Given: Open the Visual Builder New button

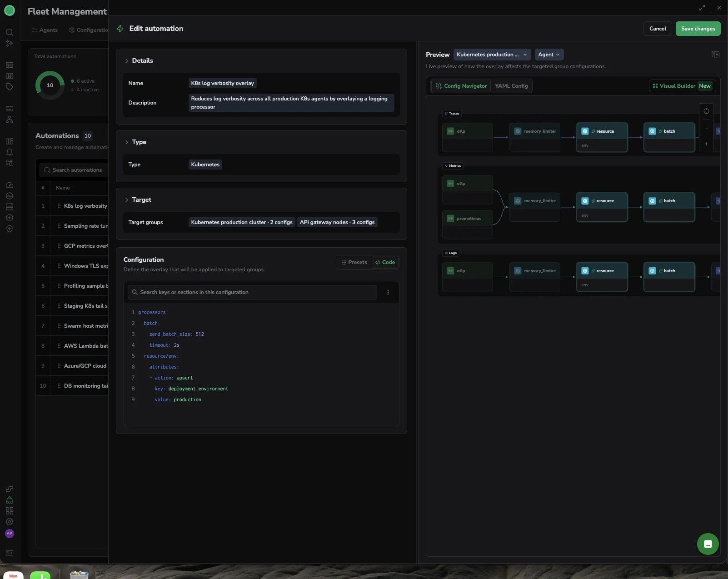Looking at the screenshot, I should [682, 86].
